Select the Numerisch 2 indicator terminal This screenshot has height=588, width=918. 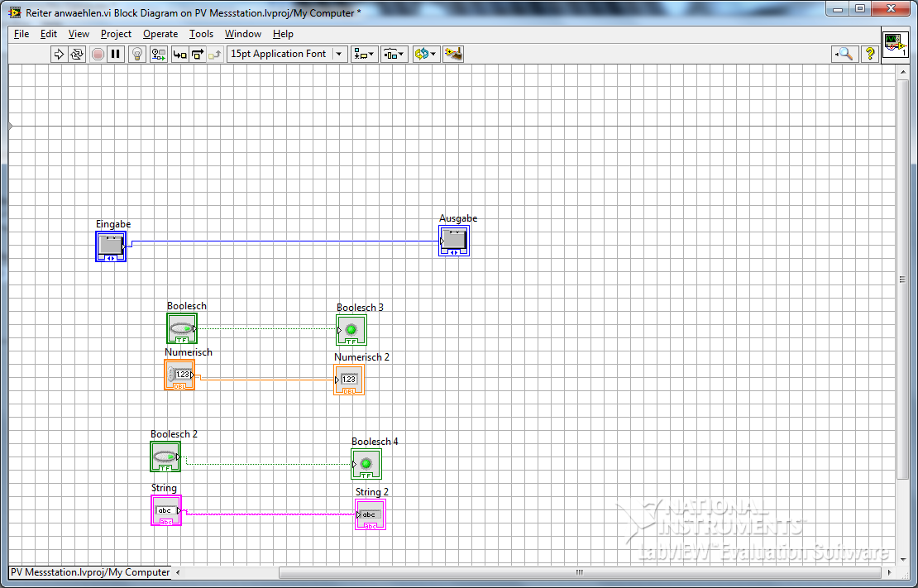[349, 380]
